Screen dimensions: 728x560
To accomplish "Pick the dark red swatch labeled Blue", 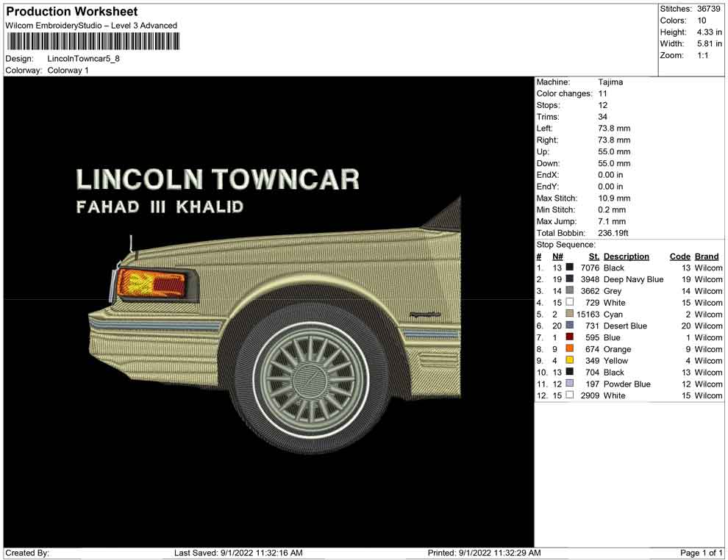I will (x=570, y=337).
